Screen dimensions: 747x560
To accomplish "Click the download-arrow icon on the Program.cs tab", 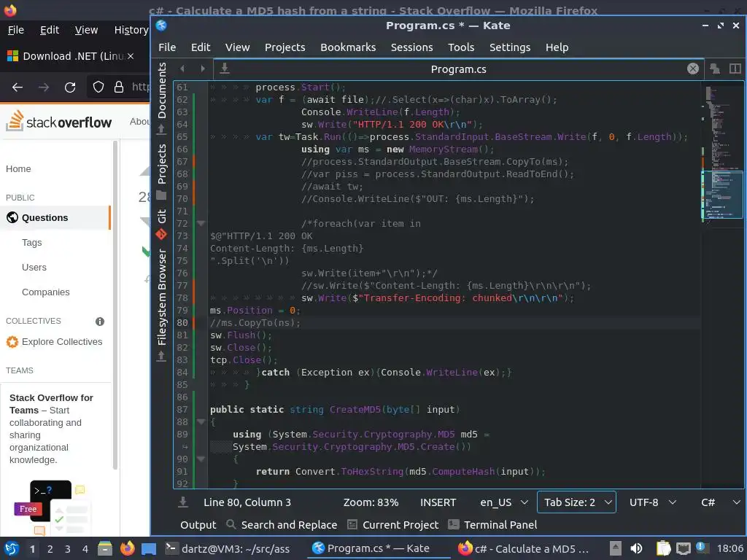I will click(225, 69).
